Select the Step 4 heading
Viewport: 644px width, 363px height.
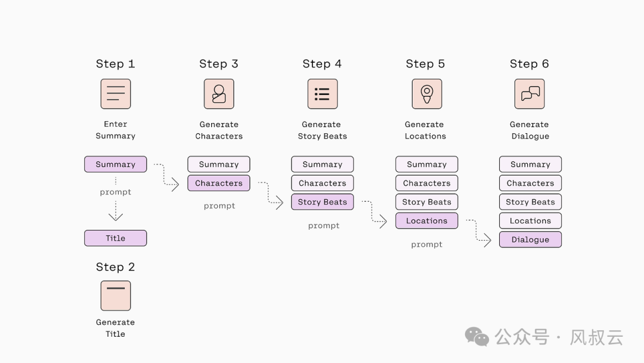click(322, 64)
